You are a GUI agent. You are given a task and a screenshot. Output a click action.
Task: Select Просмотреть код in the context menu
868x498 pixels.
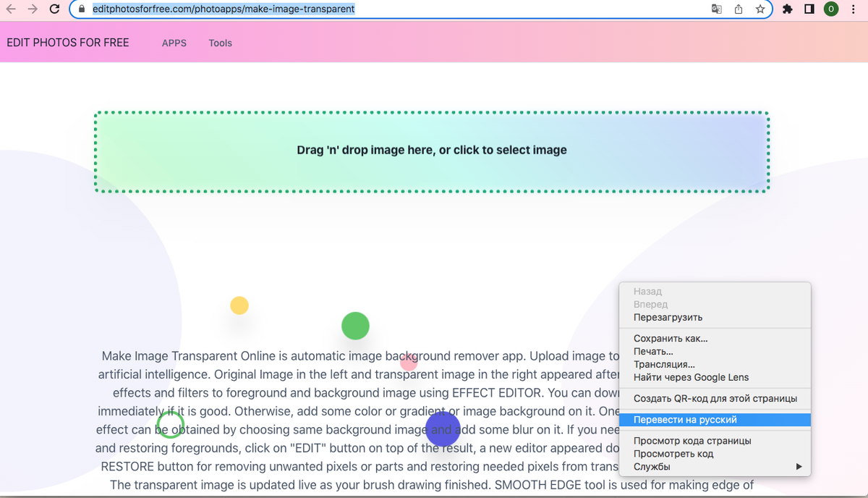[x=715, y=453]
